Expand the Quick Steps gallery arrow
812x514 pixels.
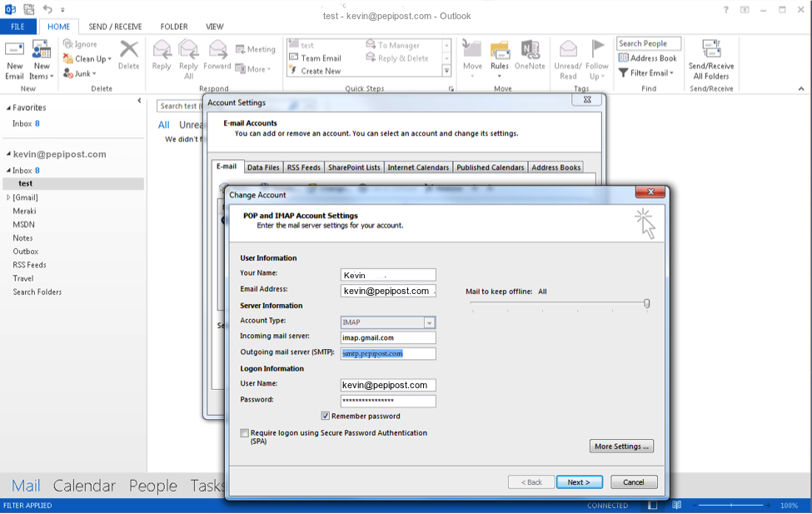(446, 71)
